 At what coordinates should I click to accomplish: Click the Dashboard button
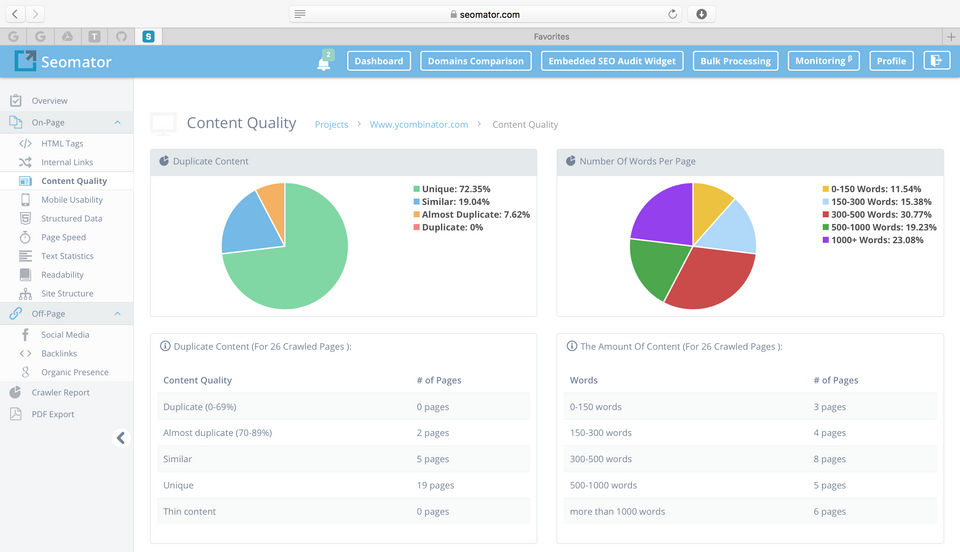click(x=379, y=61)
